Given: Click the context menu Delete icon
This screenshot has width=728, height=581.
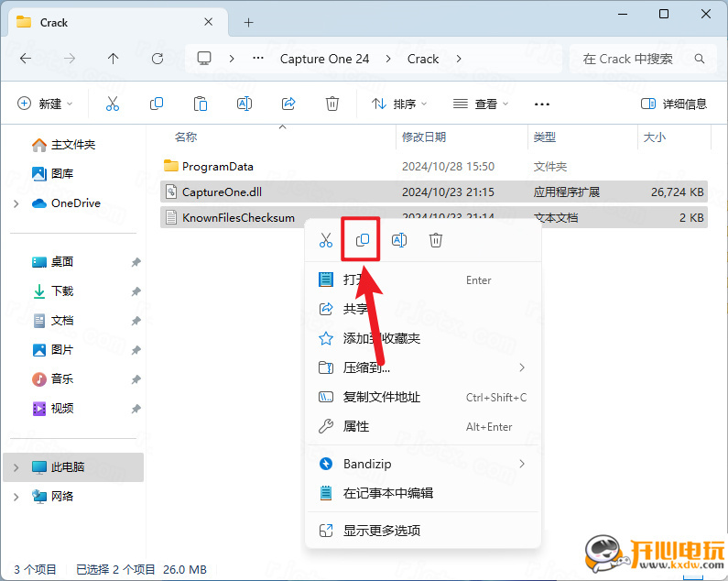Looking at the screenshot, I should (436, 240).
